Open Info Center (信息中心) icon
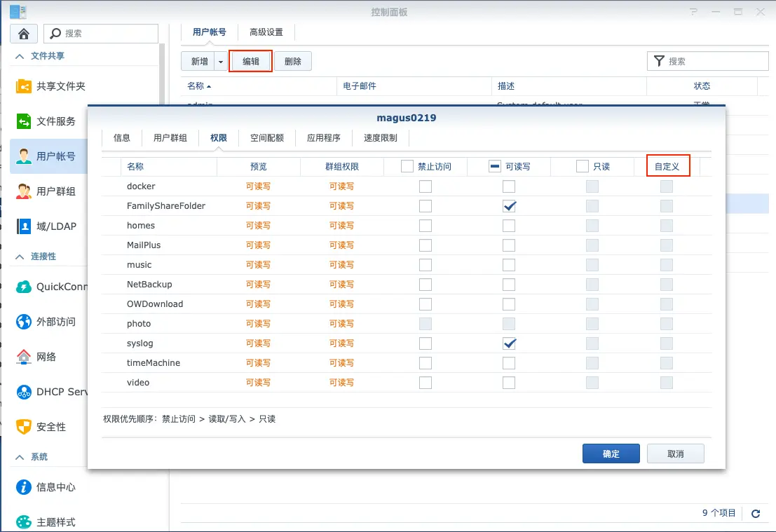The image size is (776, 532). tap(24, 487)
